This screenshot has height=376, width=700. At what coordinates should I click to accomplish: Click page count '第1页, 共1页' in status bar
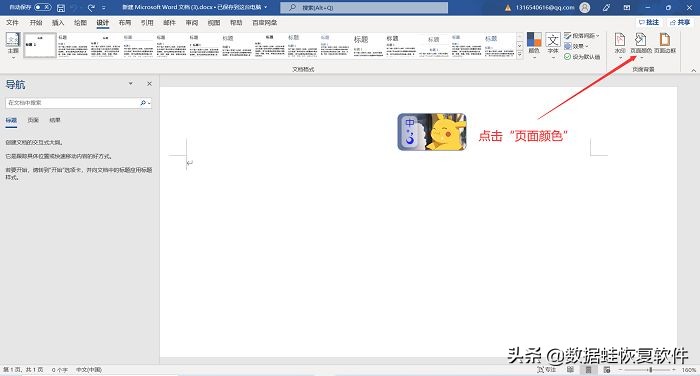[x=23, y=370]
